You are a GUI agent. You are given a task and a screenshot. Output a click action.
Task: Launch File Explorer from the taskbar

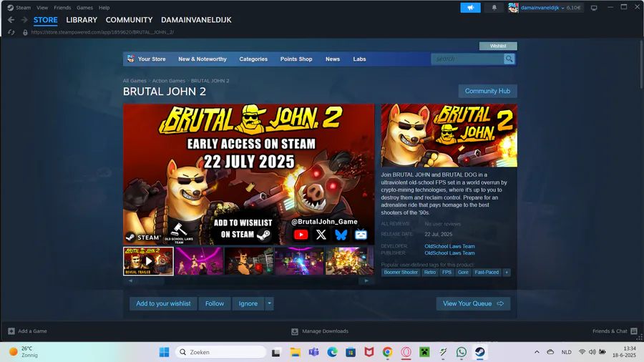click(x=296, y=352)
